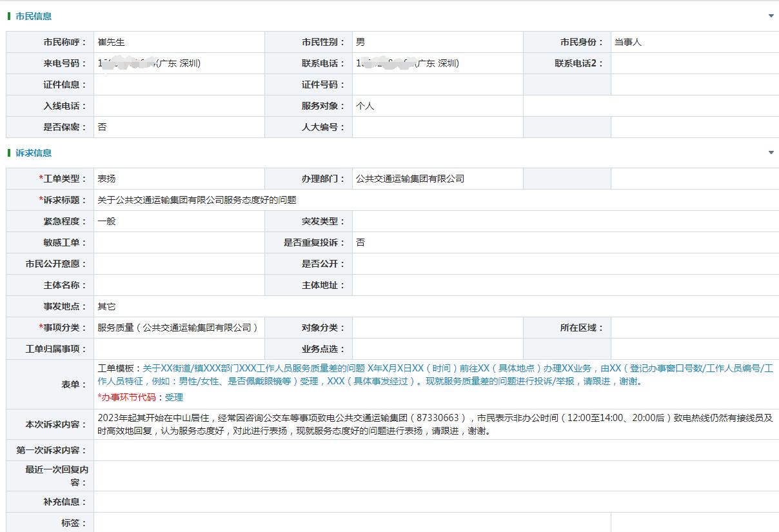This screenshot has height=532, width=779.
Task: Open the 受理 step code link
Action: tap(174, 397)
